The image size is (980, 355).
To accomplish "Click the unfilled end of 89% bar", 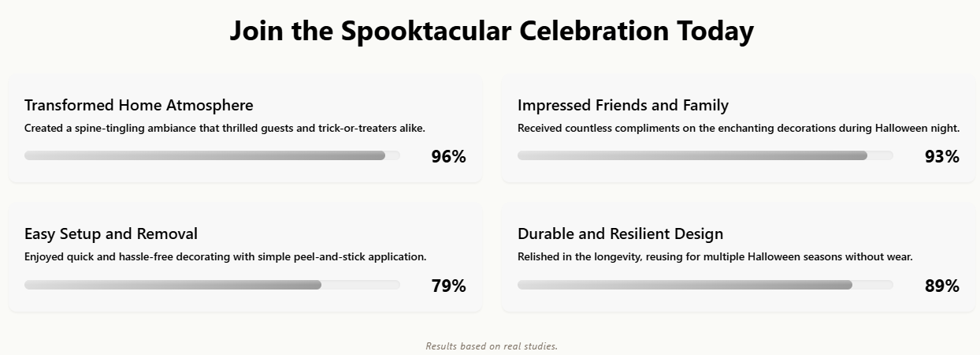I will click(873, 285).
